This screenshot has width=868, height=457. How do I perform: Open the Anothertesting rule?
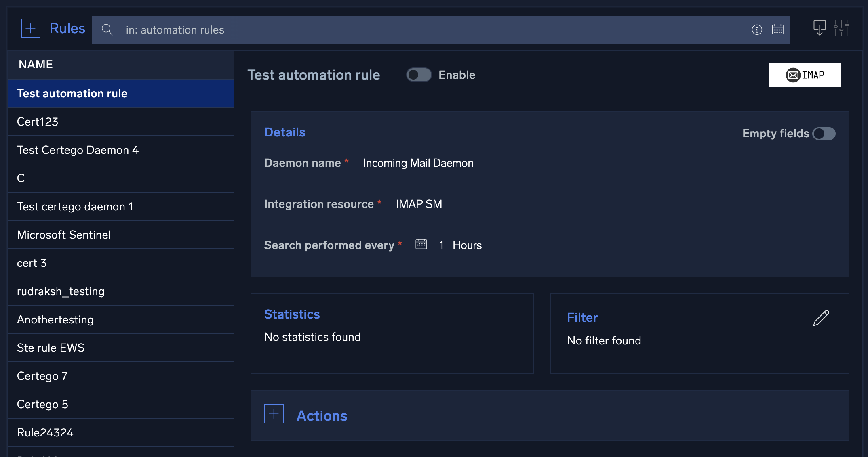[x=121, y=319]
